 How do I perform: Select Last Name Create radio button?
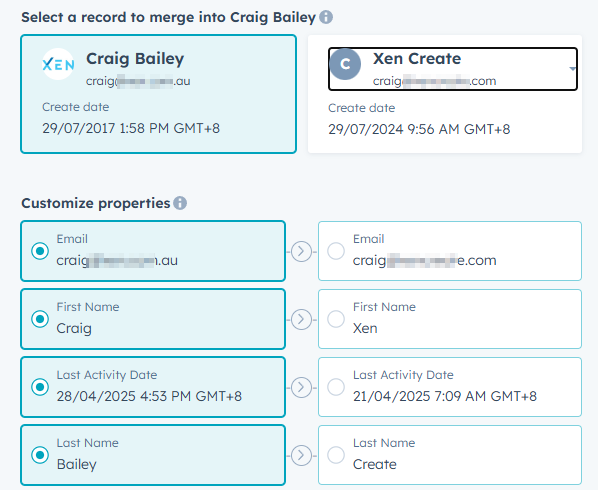pos(336,455)
